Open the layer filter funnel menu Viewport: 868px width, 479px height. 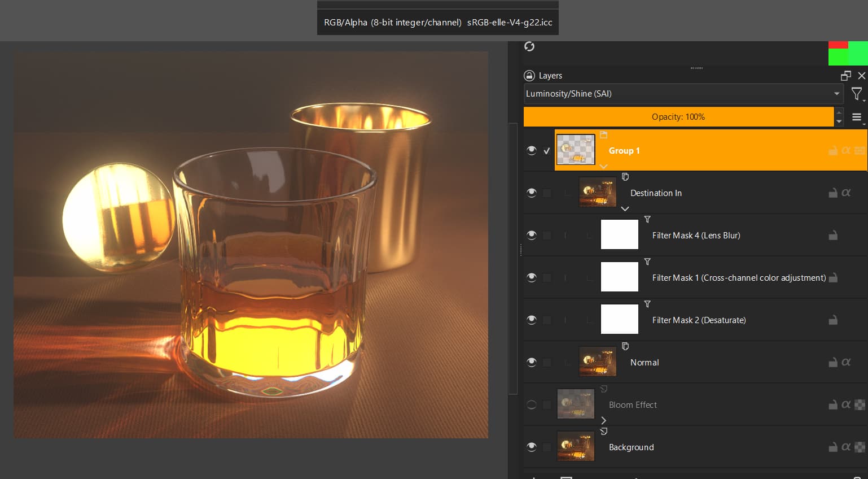[x=857, y=94]
